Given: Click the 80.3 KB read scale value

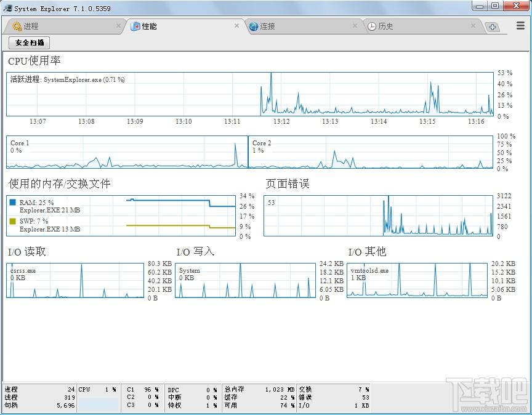Looking at the screenshot, I should (159, 264).
